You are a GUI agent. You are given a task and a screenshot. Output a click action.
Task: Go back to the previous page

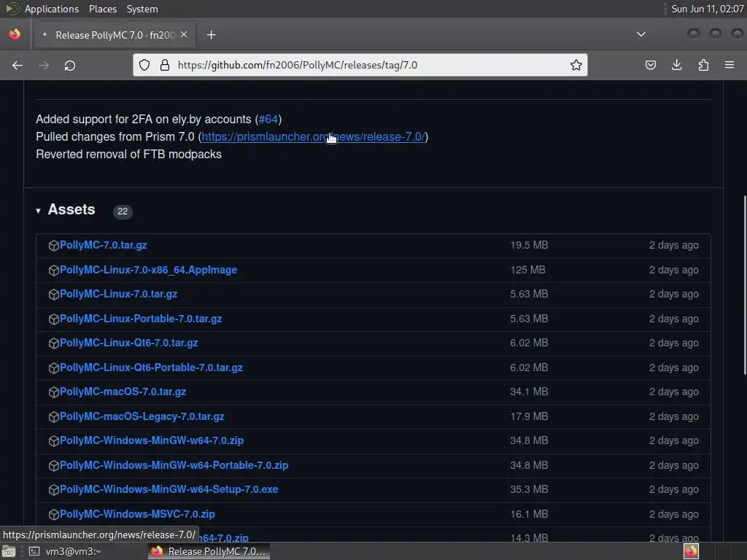pos(18,65)
